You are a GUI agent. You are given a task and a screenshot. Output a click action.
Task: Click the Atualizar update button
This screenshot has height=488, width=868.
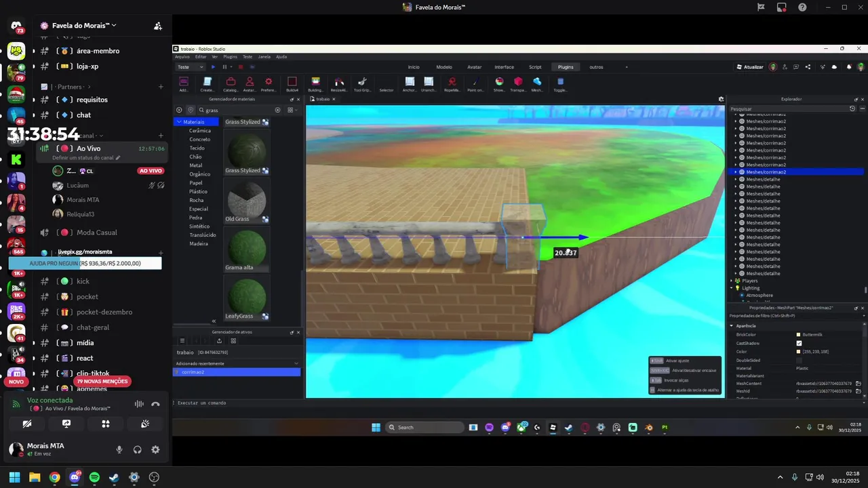(x=749, y=67)
